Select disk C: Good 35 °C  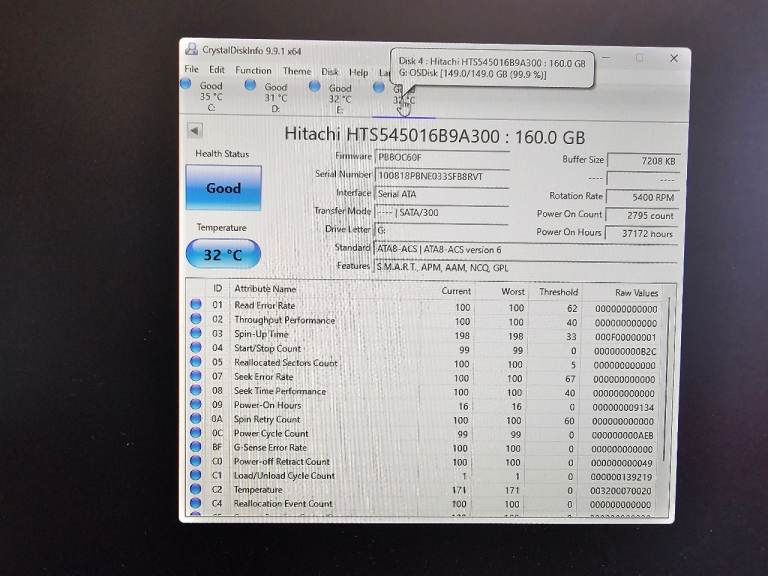pos(211,96)
